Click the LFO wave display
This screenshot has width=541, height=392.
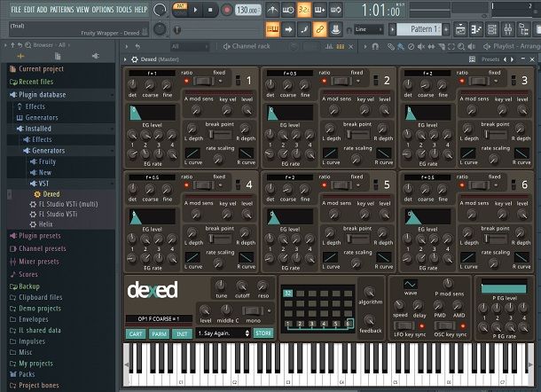point(411,284)
